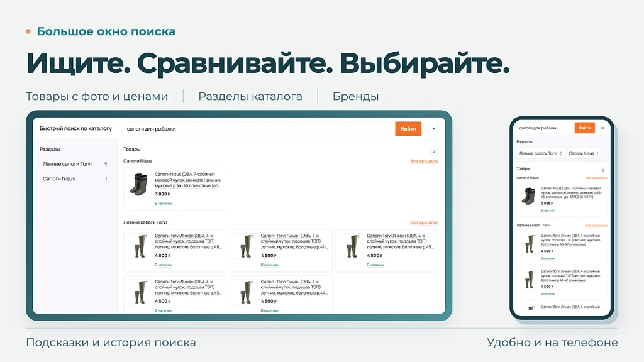
Task: Click the 'Большое окно поиска' subtitle text
Action: tap(106, 31)
